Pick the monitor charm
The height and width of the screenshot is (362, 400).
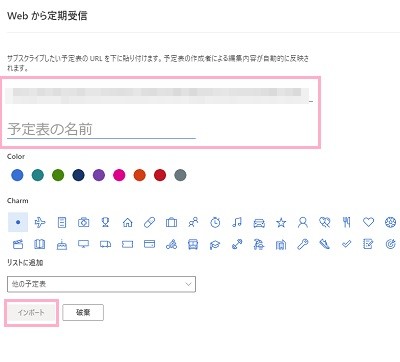point(83,244)
